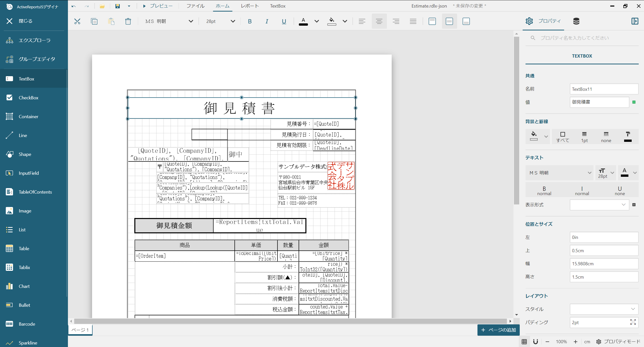The width and height of the screenshot is (644, 347).
Task: Toggle the grid display icon
Action: click(x=524, y=341)
